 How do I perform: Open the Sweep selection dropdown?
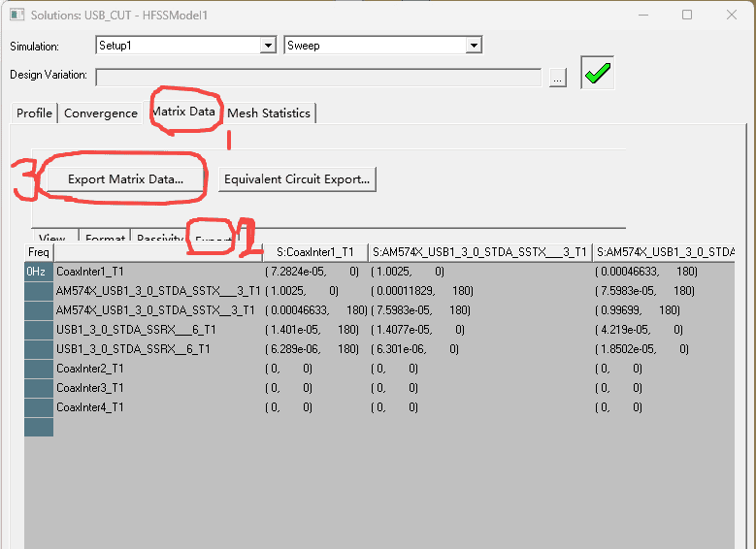[474, 46]
